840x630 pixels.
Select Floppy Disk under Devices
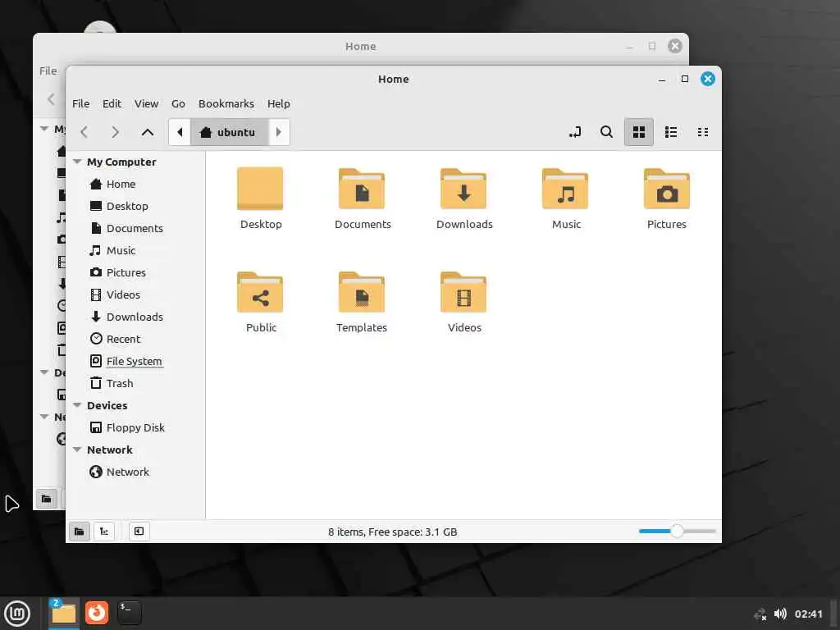pyautogui.click(x=135, y=427)
